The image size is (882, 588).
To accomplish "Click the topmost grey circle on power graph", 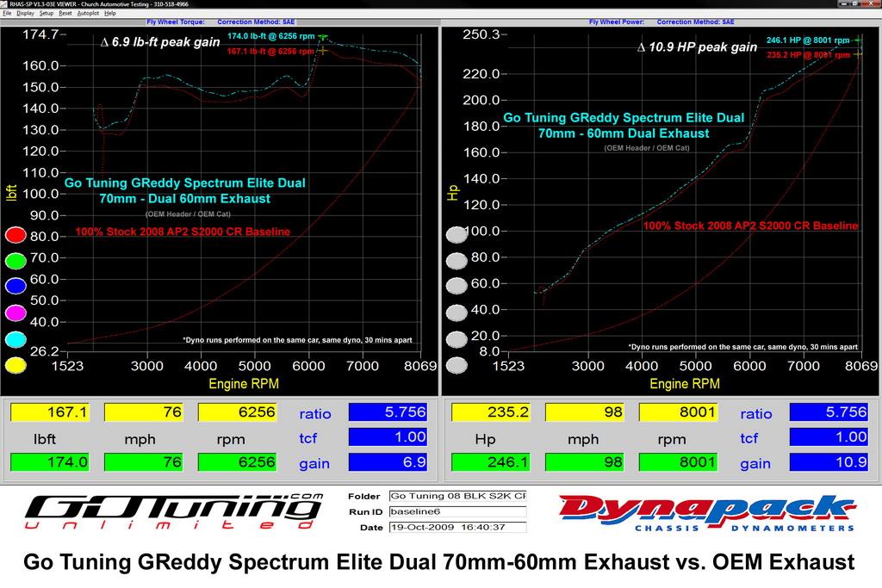I will [457, 235].
